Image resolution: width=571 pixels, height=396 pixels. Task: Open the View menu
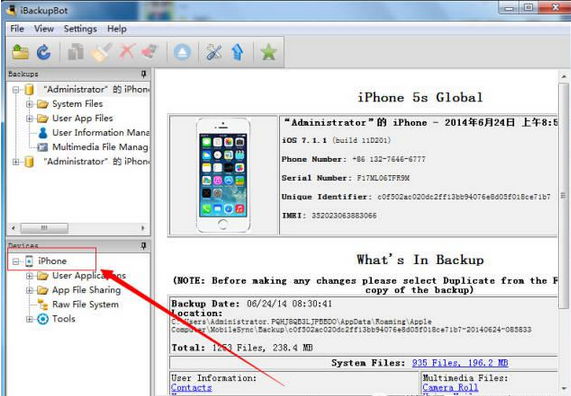44,28
